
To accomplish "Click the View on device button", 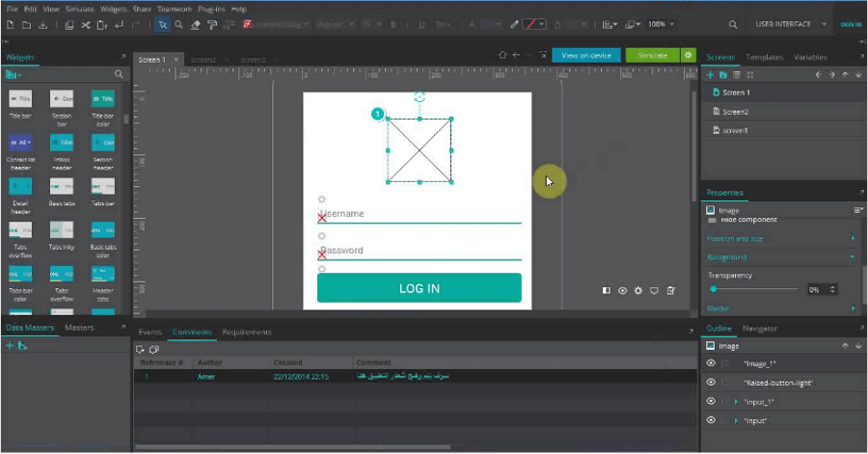I will (x=585, y=56).
